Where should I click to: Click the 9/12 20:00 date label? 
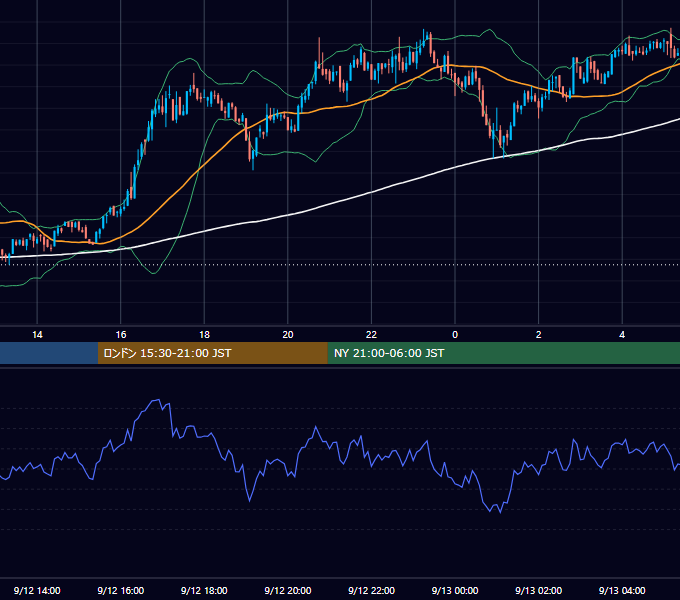(x=288, y=590)
